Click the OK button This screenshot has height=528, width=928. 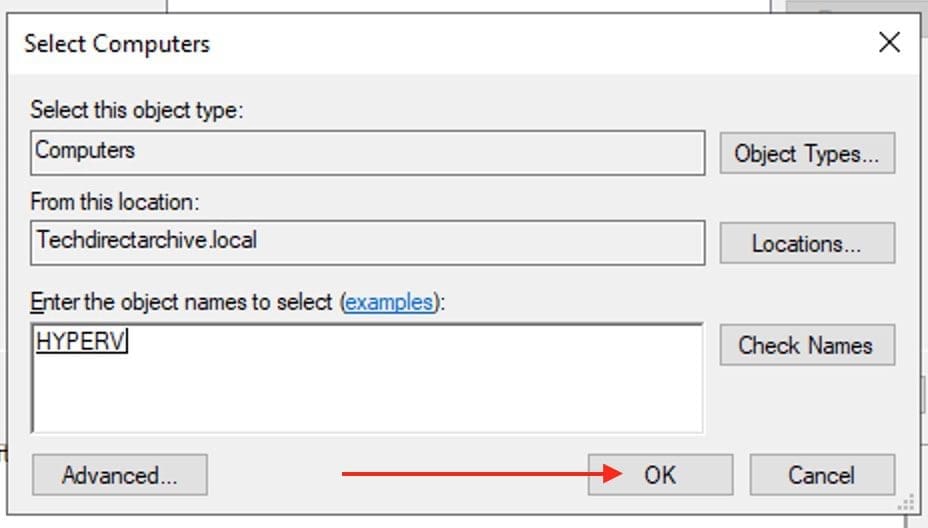click(660, 475)
